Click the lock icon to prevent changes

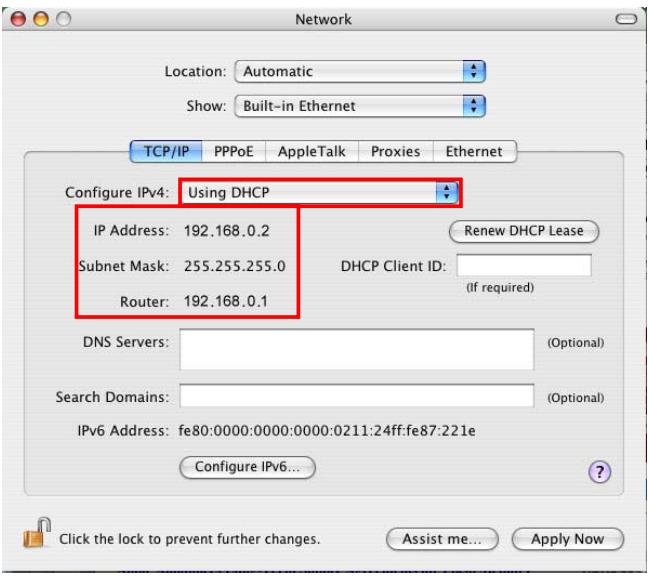click(37, 533)
